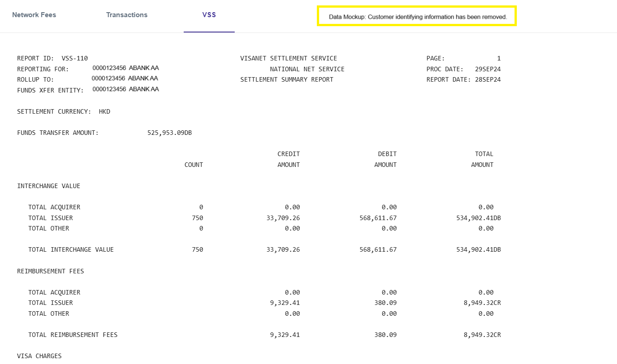Click the DEBIT AMOUNT column header

click(x=385, y=159)
